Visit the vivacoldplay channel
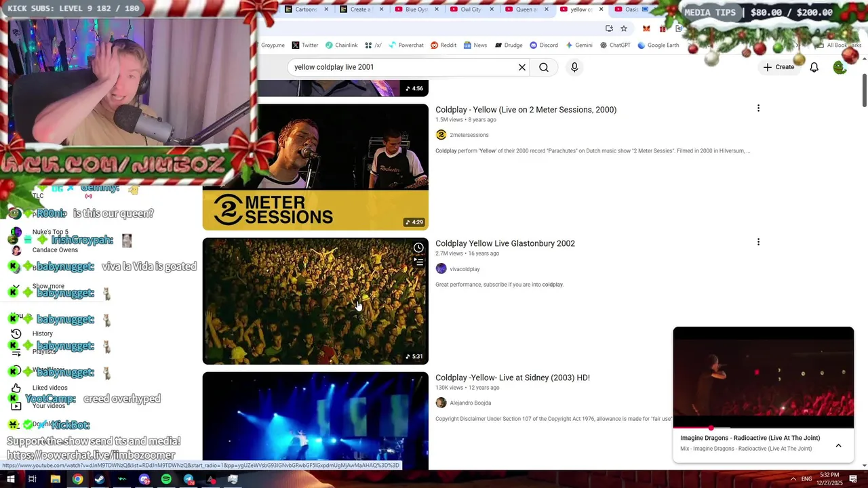This screenshot has height=488, width=868. [x=465, y=269]
